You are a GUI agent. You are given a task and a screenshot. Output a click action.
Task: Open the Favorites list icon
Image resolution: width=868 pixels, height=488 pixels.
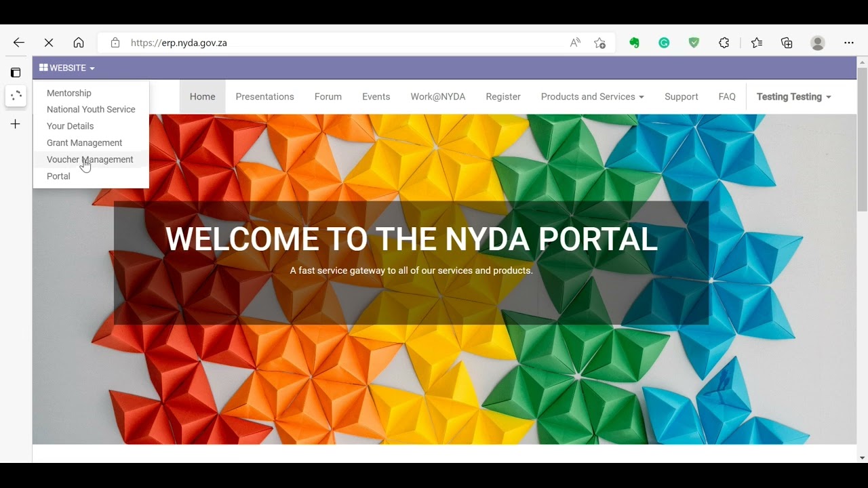tap(757, 43)
